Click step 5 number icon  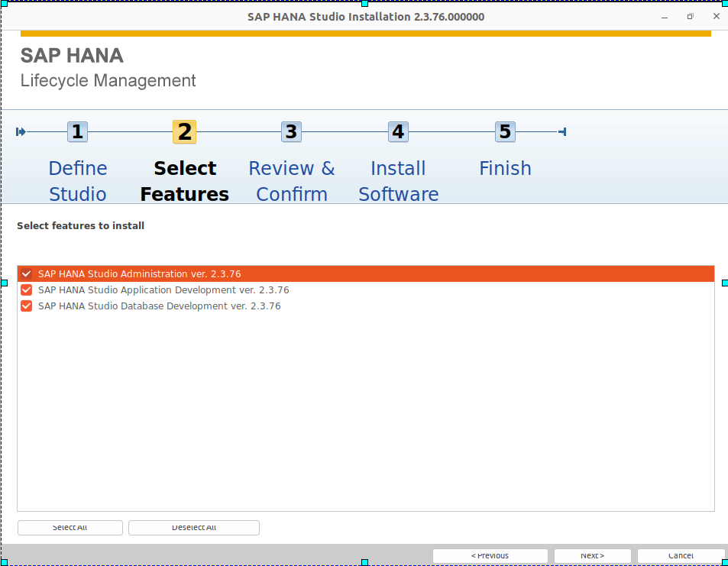[505, 132]
